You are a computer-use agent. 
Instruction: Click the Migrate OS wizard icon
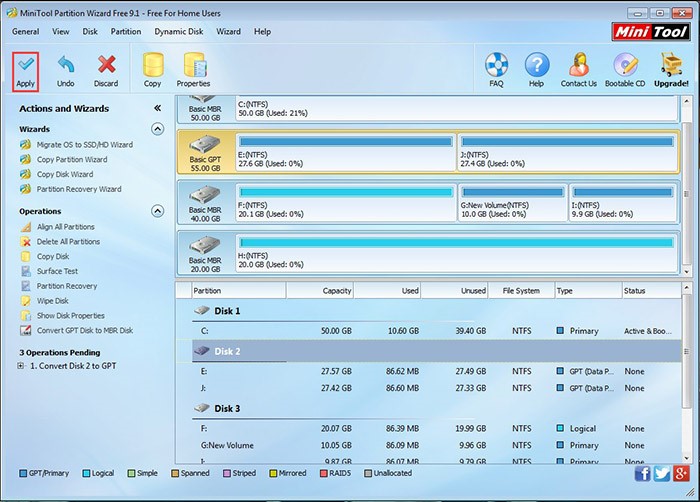26,145
